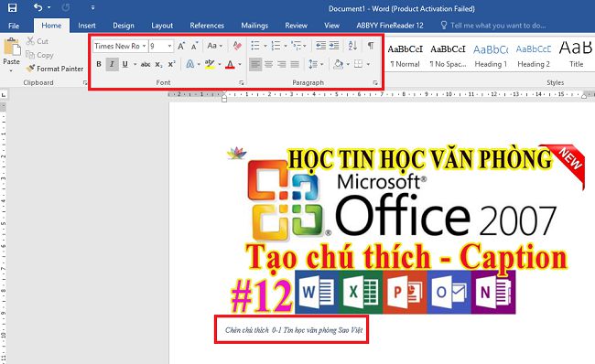Undo the last action
Image resolution: width=595 pixels, height=364 pixels.
(x=38, y=7)
